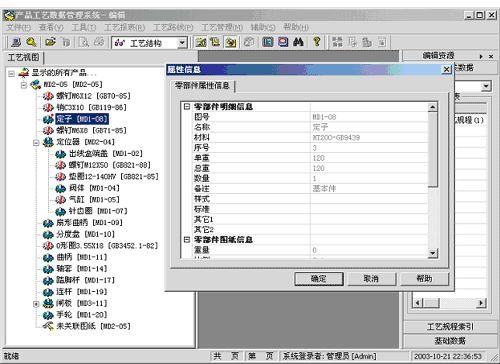Confirm with the 确定 button
This screenshot has width=500, height=364.
(x=319, y=279)
